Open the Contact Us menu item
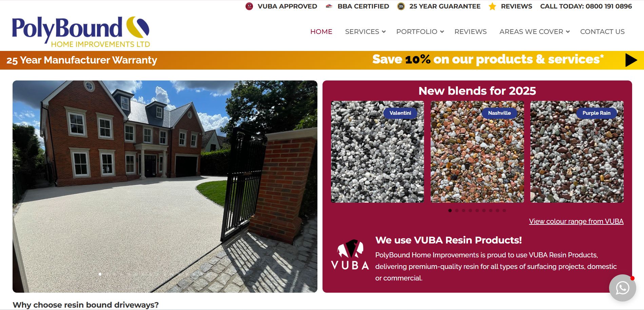644x310 pixels. click(602, 32)
